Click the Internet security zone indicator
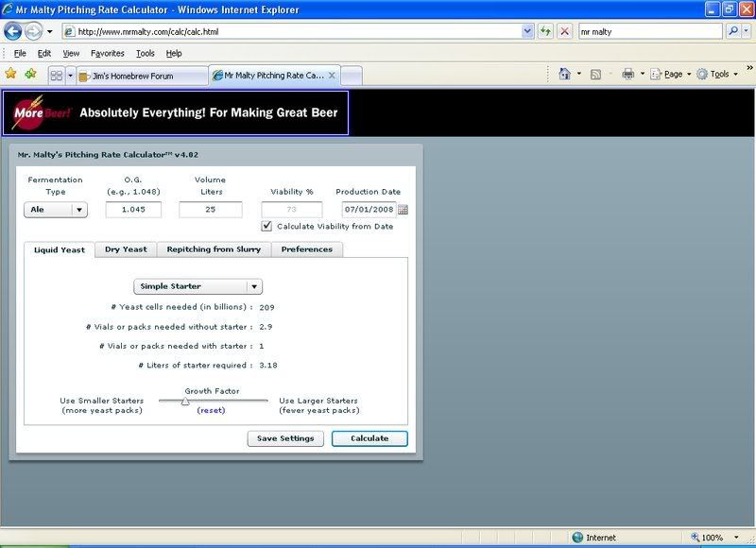Viewport: 756px width, 548px height. pyautogui.click(x=594, y=538)
